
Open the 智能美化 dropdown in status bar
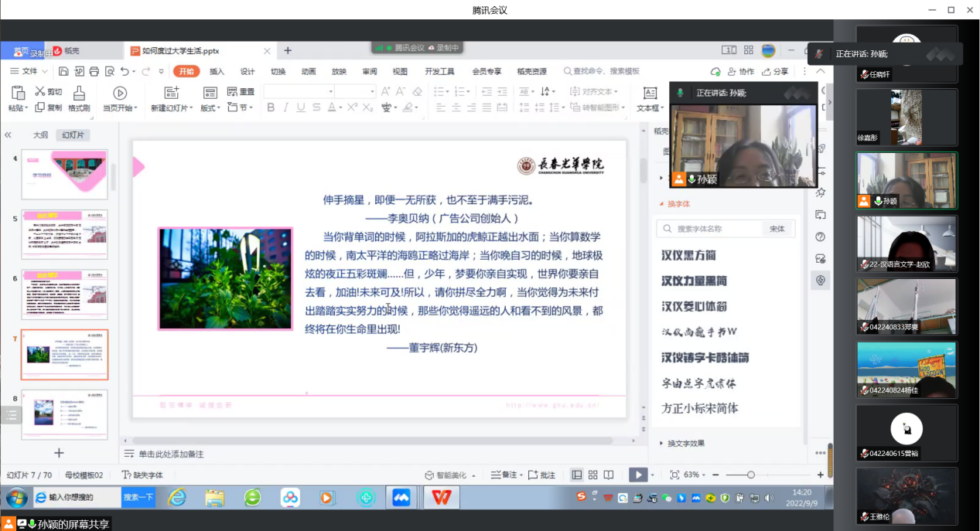[449, 475]
